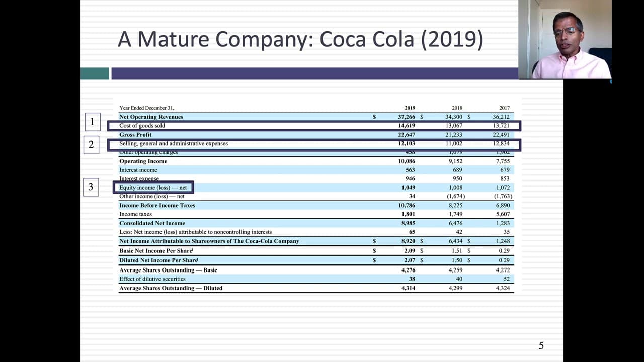644x362 pixels.
Task: Select the gross profit value 22,491
Action: (501, 135)
